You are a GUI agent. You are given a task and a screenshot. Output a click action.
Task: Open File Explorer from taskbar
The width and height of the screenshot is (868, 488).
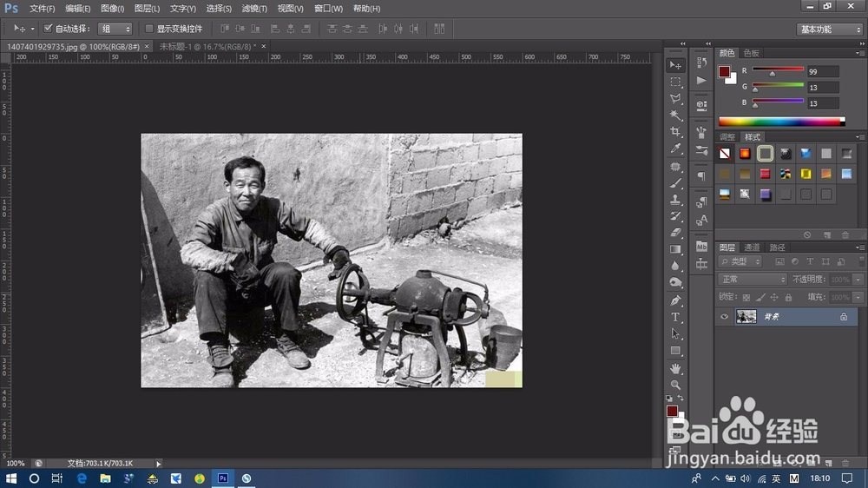click(105, 478)
